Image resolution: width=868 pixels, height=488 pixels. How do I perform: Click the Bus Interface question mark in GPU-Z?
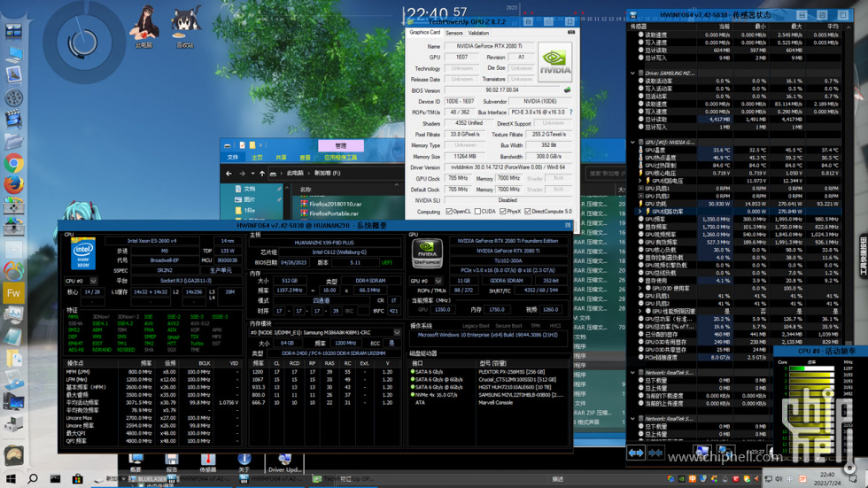pos(570,112)
